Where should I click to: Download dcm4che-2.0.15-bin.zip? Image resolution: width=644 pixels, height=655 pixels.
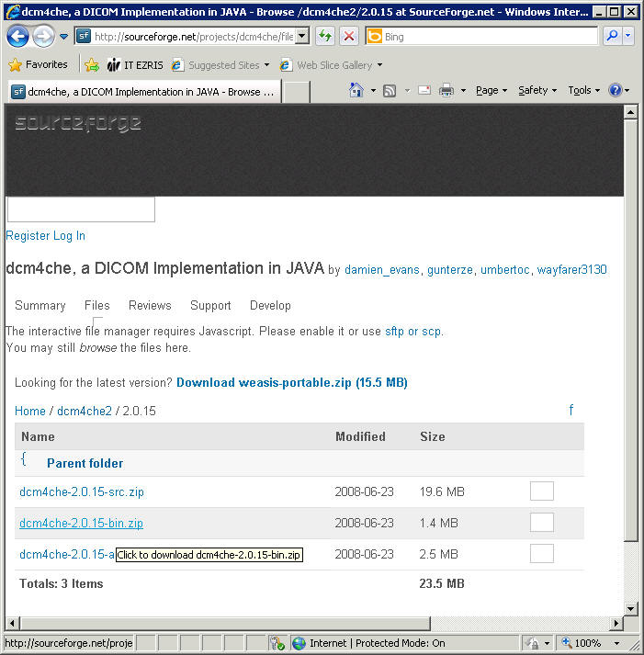pos(81,524)
